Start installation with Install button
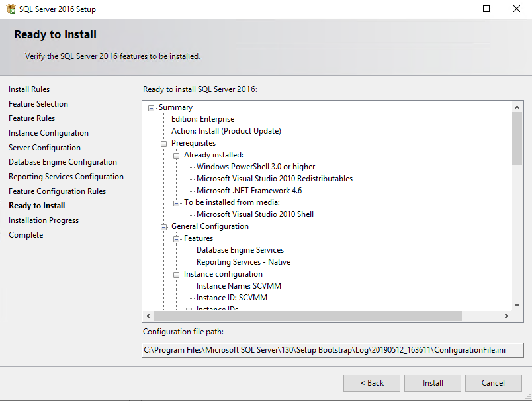The width and height of the screenshot is (532, 401). pos(433,383)
